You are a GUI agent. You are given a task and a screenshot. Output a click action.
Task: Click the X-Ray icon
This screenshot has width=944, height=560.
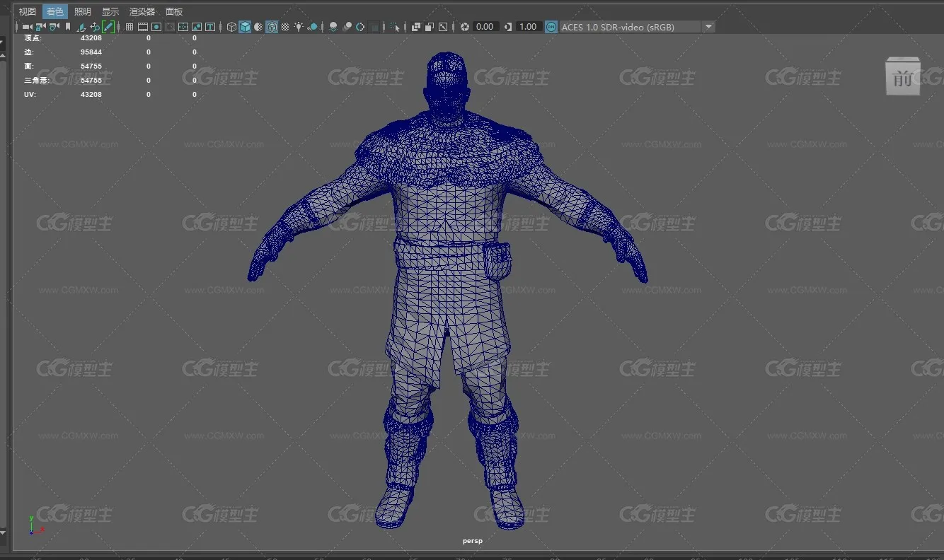[416, 27]
